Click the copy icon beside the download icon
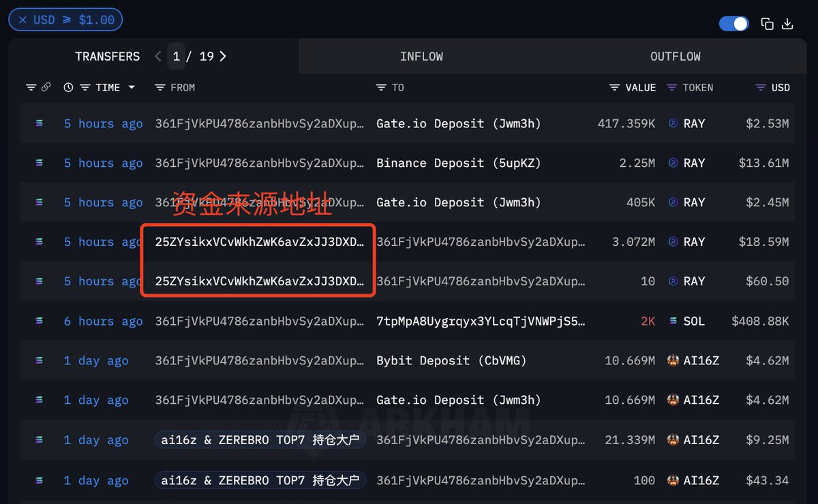Image resolution: width=818 pixels, height=504 pixels. coord(767,24)
